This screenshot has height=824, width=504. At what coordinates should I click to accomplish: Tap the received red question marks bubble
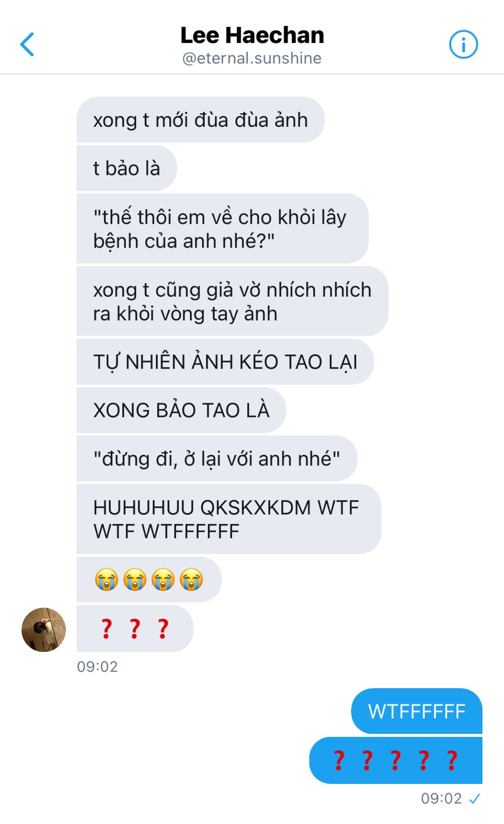pos(135,628)
